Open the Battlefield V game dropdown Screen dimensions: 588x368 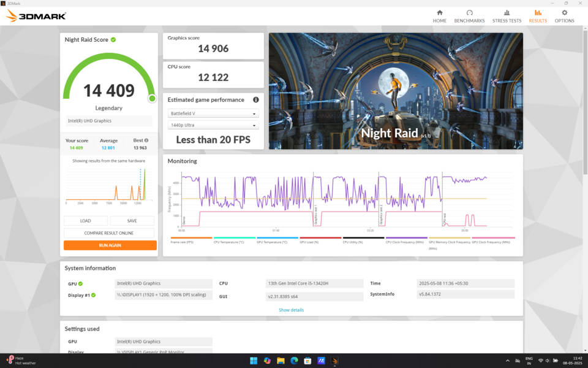(213, 113)
